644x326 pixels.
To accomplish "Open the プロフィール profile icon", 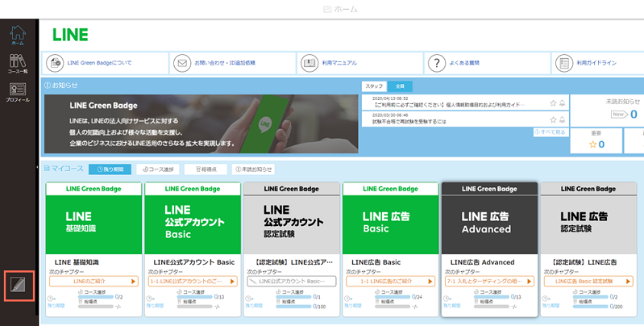I will point(17,92).
